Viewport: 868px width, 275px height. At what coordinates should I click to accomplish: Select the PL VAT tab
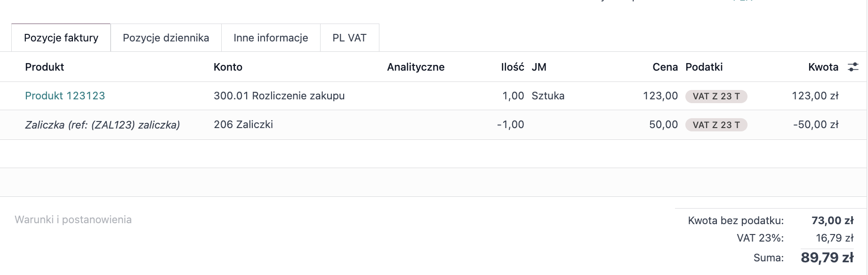click(349, 38)
